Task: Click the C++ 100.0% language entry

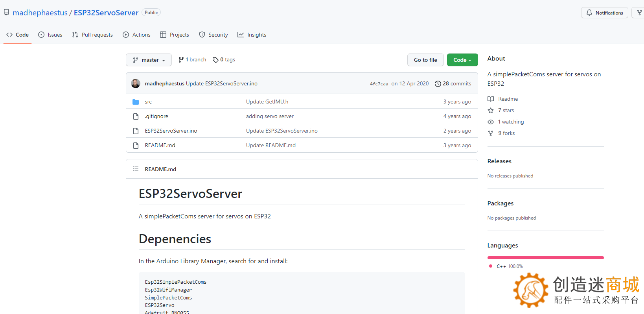Action: (x=506, y=266)
